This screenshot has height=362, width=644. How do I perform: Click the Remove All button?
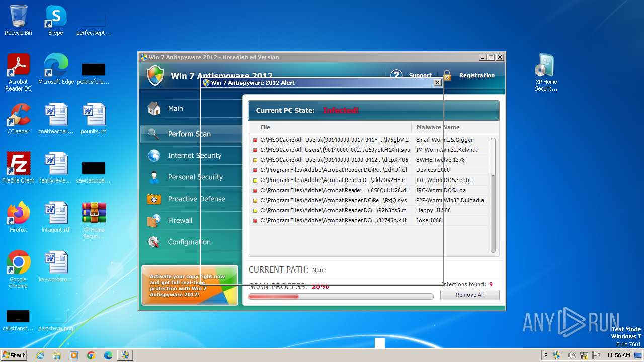coord(470,295)
